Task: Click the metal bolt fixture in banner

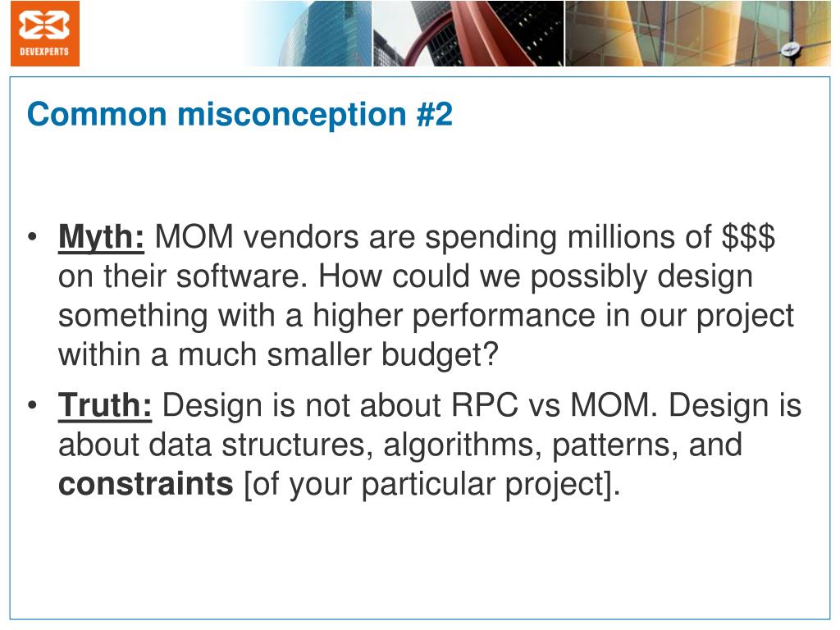Action: click(792, 49)
